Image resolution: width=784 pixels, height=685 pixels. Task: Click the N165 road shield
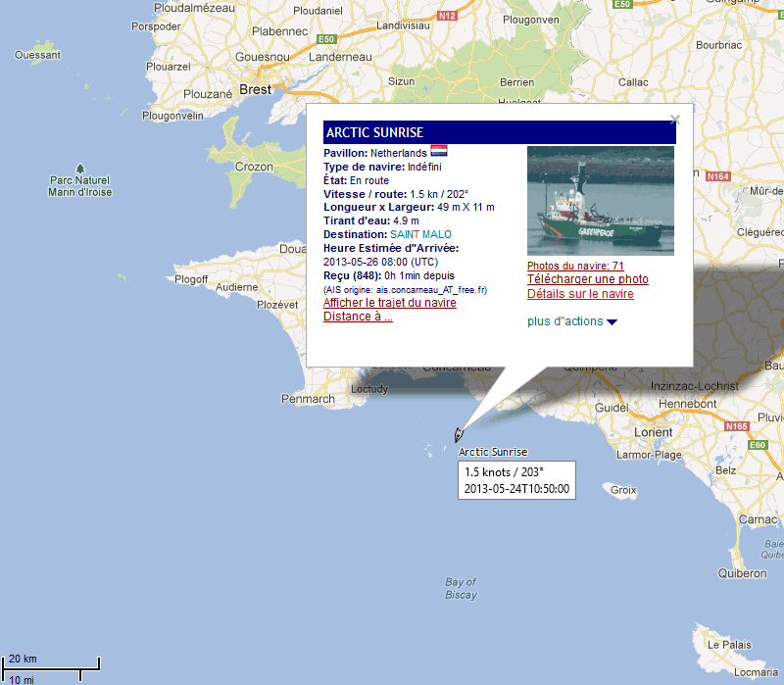coord(737,426)
